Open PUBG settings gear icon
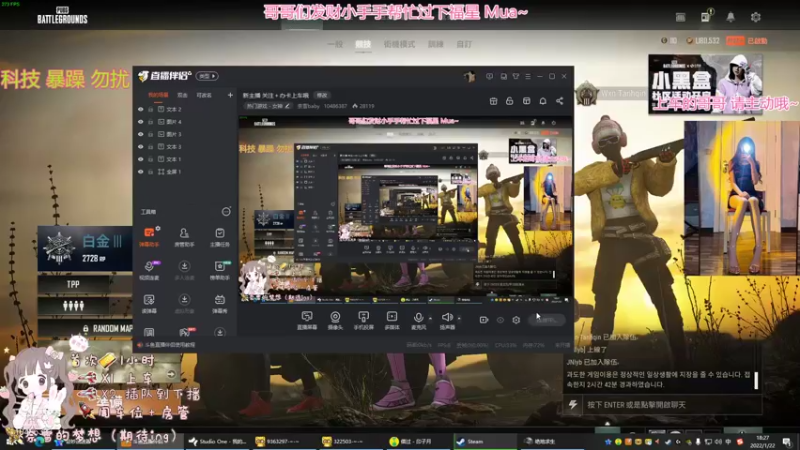This screenshot has width=800, height=450. coord(756,17)
